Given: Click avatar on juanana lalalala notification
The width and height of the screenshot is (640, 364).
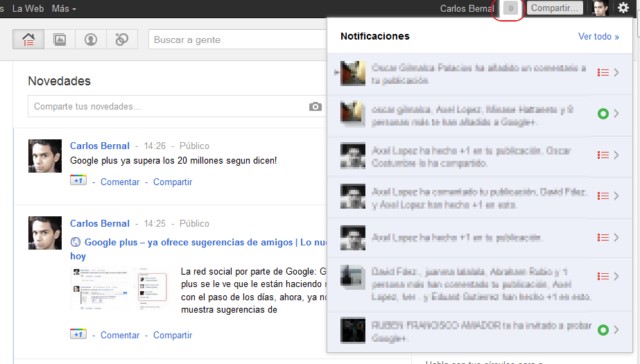Looking at the screenshot, I should pyautogui.click(x=353, y=276).
